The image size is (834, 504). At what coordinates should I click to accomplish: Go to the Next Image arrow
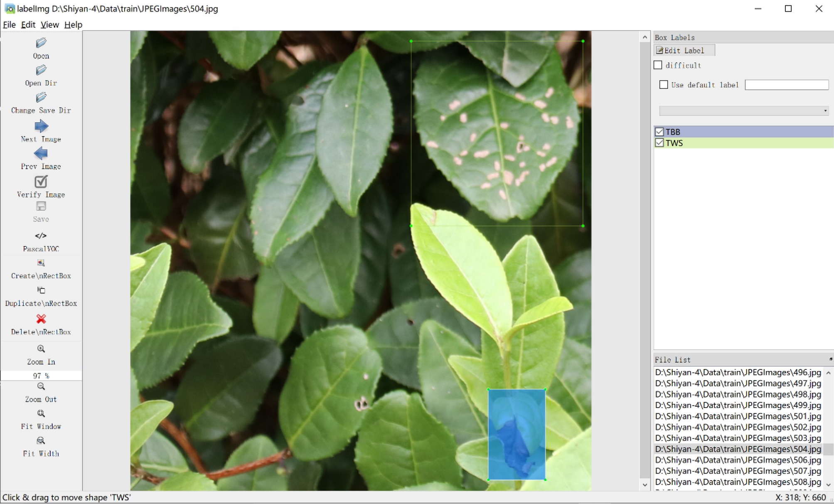coord(41,126)
